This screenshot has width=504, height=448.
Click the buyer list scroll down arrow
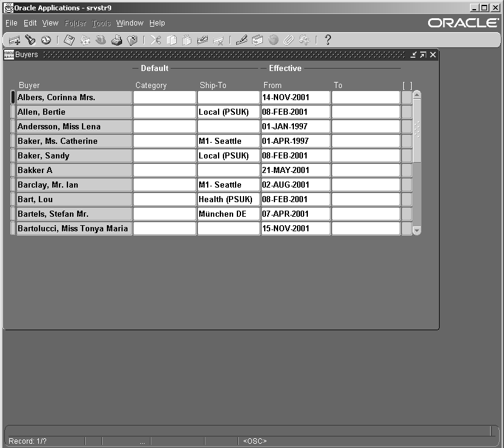coord(417,231)
